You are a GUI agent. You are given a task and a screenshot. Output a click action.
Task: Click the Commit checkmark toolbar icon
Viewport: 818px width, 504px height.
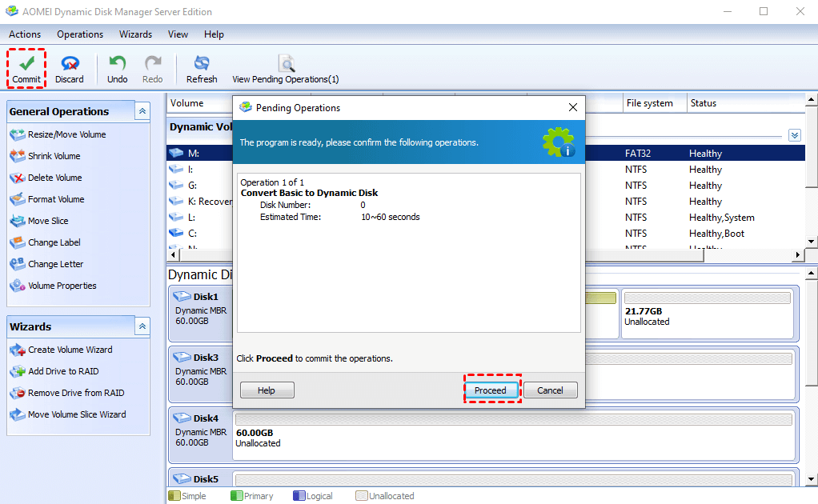pyautogui.click(x=26, y=63)
